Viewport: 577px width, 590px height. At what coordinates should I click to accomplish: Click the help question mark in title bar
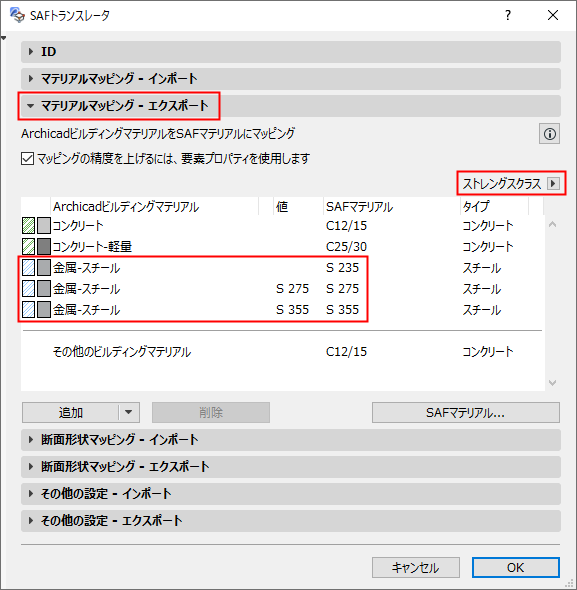tap(508, 15)
